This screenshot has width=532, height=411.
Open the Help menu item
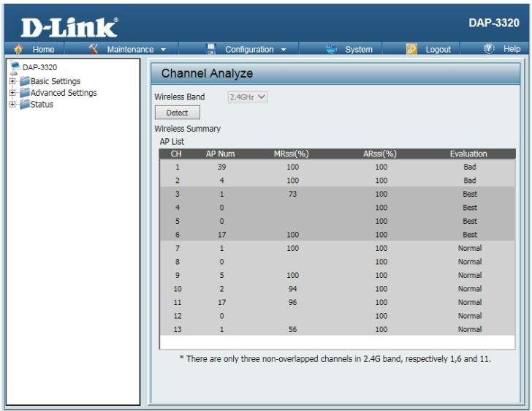coord(512,49)
